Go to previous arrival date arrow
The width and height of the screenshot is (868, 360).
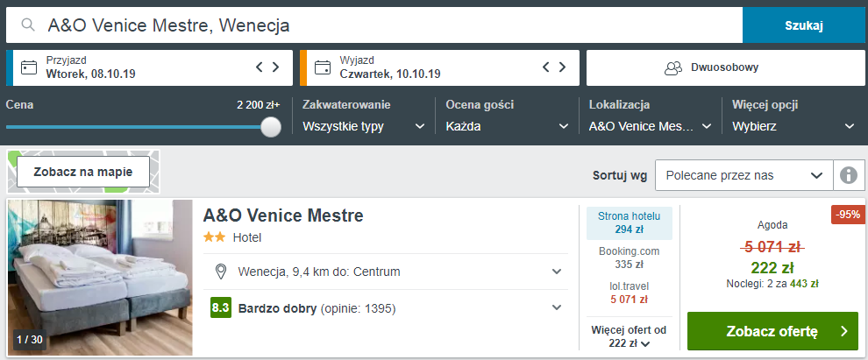click(x=259, y=67)
